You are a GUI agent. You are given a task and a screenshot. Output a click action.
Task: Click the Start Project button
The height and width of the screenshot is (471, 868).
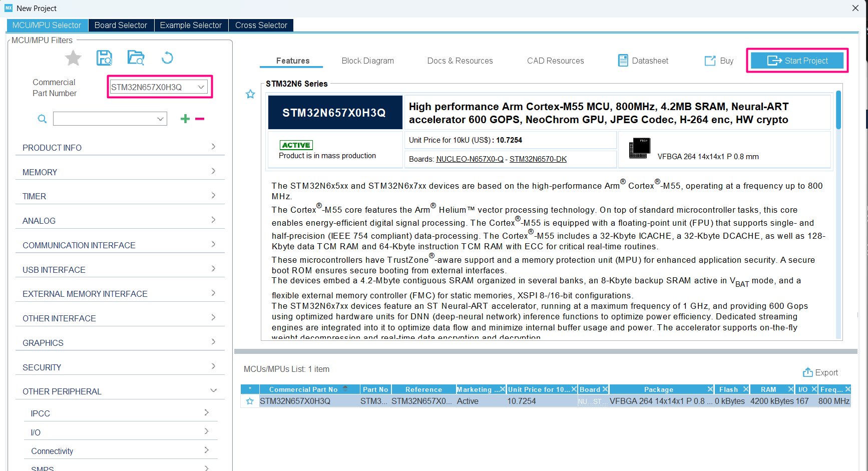click(797, 60)
